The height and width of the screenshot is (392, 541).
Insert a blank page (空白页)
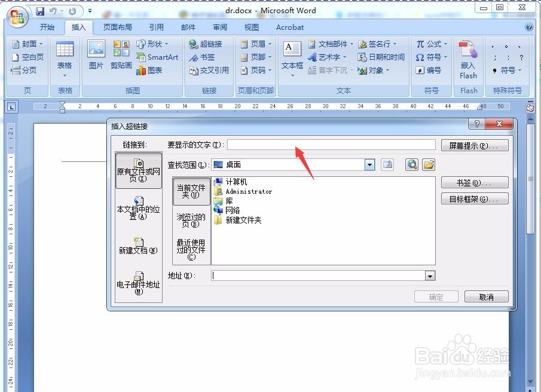tap(27, 57)
